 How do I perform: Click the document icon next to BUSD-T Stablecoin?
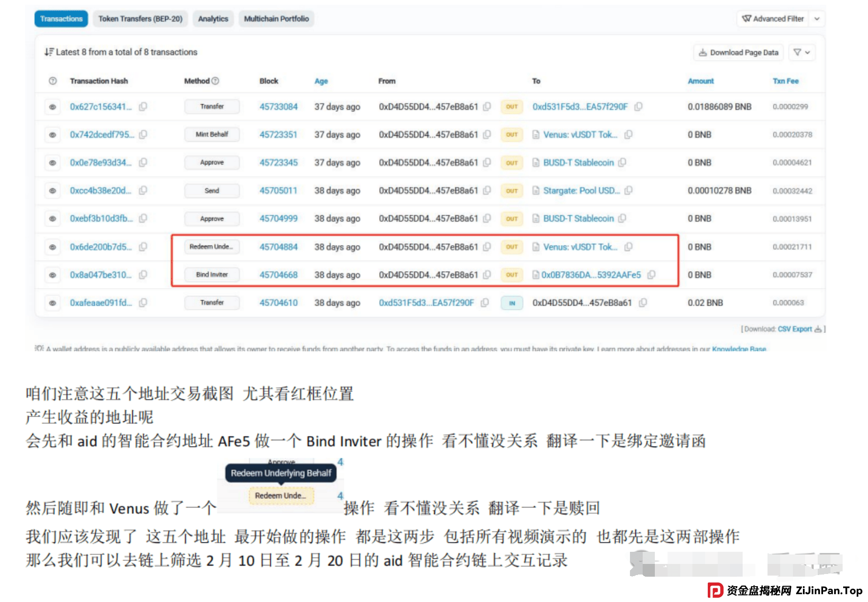pyautogui.click(x=535, y=162)
